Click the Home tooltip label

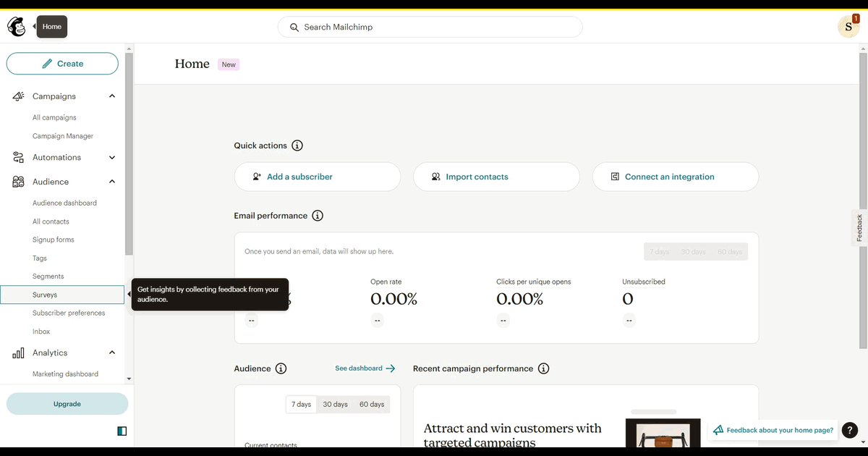tap(52, 27)
